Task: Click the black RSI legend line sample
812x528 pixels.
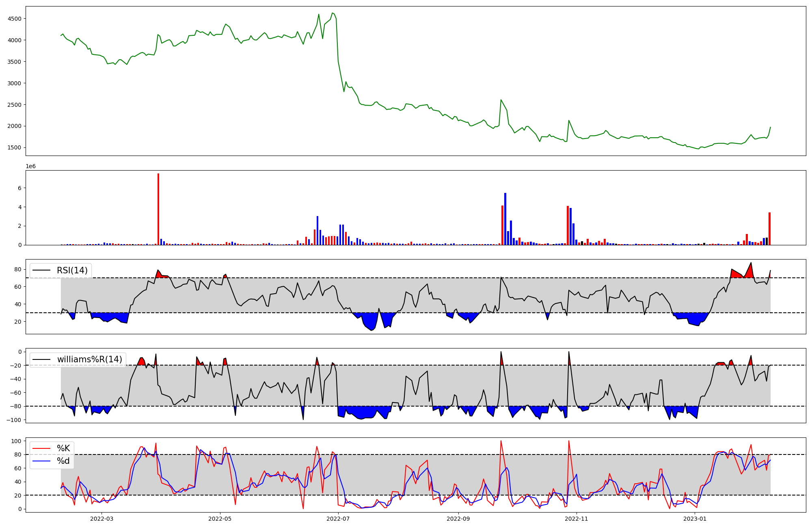Action: [x=41, y=270]
